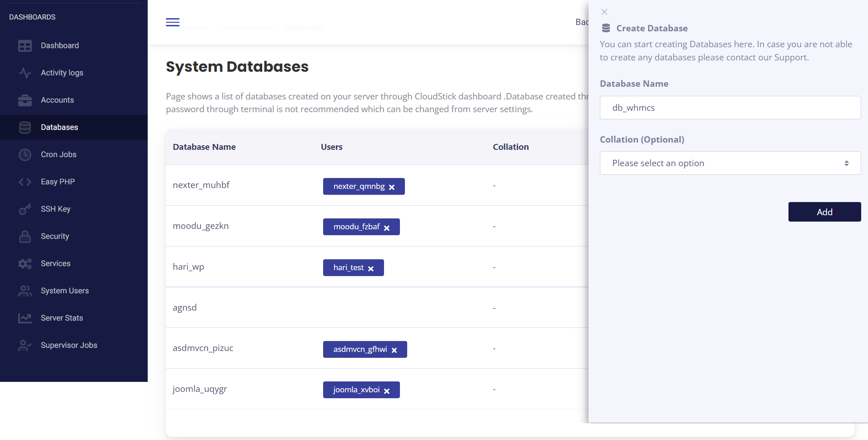Open the Collation dropdown
Viewport: 868px width, 440px height.
(730, 163)
